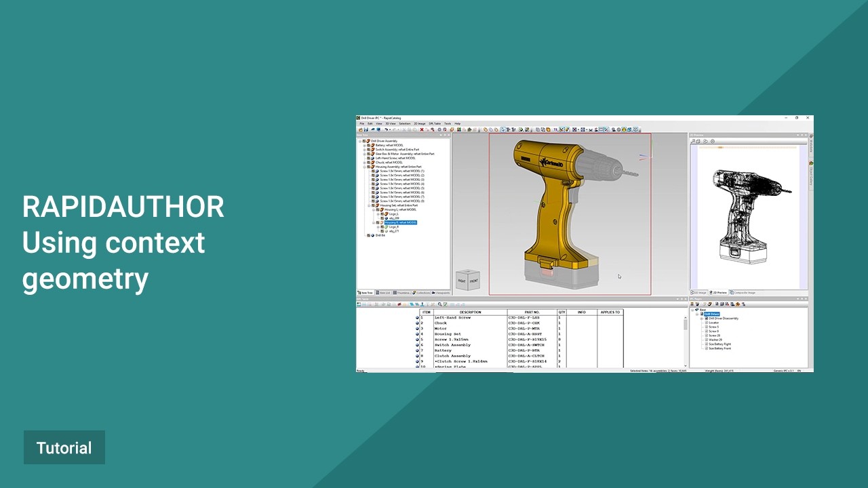Toggle the checkbox for obj_271
This screenshot has width=868, height=488.
382,231
